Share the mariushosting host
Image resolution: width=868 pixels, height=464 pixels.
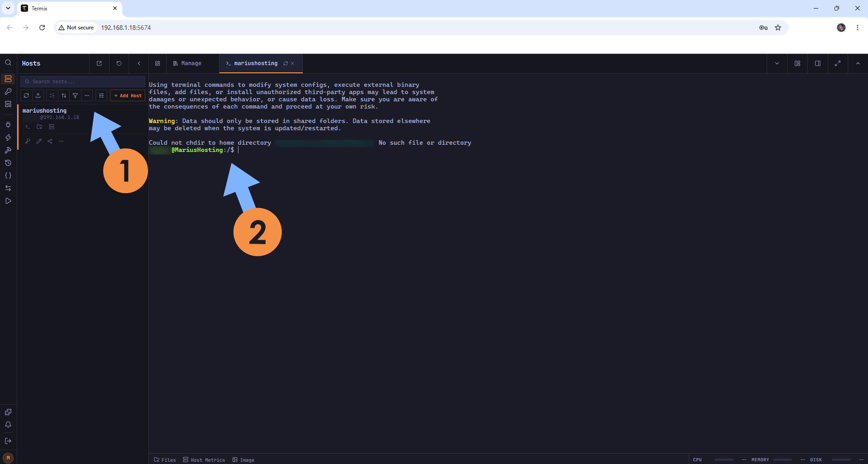pos(50,141)
